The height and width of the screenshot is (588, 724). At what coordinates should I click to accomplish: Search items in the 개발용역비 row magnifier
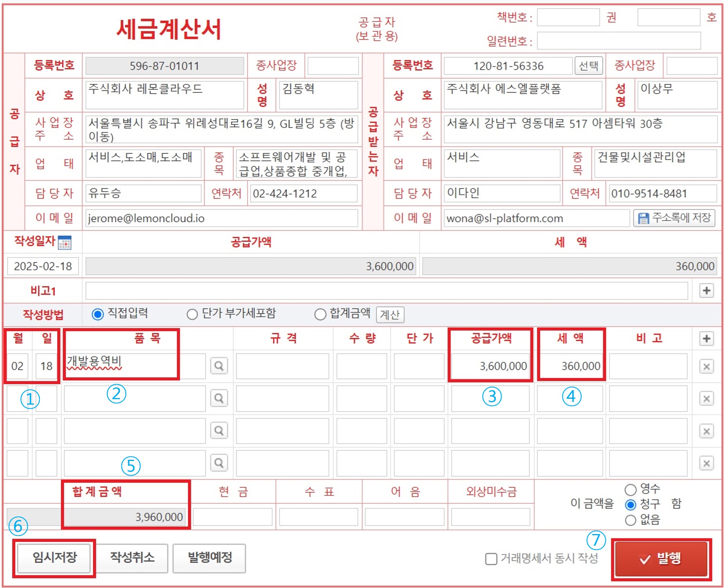[219, 366]
